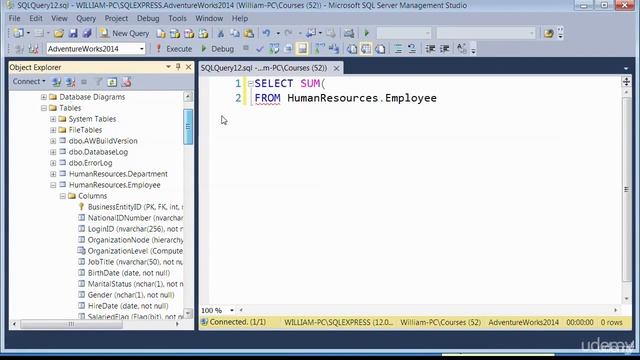The height and width of the screenshot is (360, 640).
Task: Click the Object Explorer Filter icon
Action: pos(98,82)
